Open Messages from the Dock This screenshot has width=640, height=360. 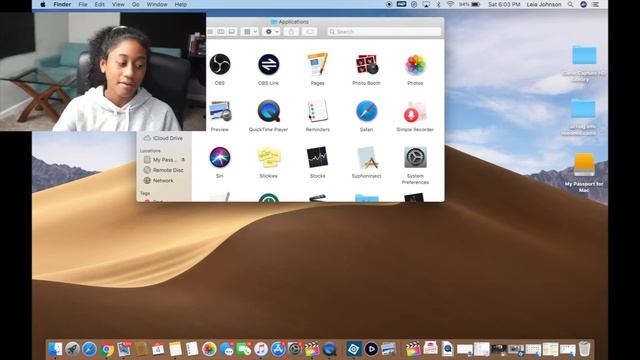227,349
